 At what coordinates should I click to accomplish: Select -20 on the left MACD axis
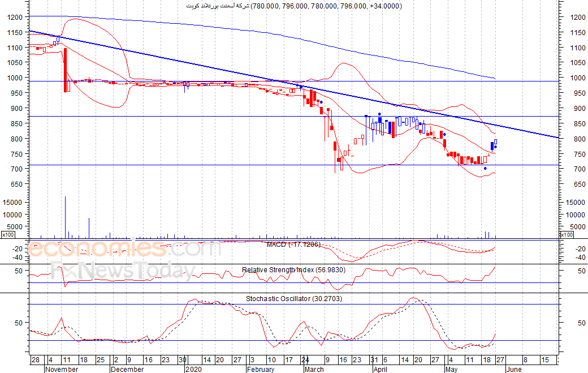(x=18, y=249)
